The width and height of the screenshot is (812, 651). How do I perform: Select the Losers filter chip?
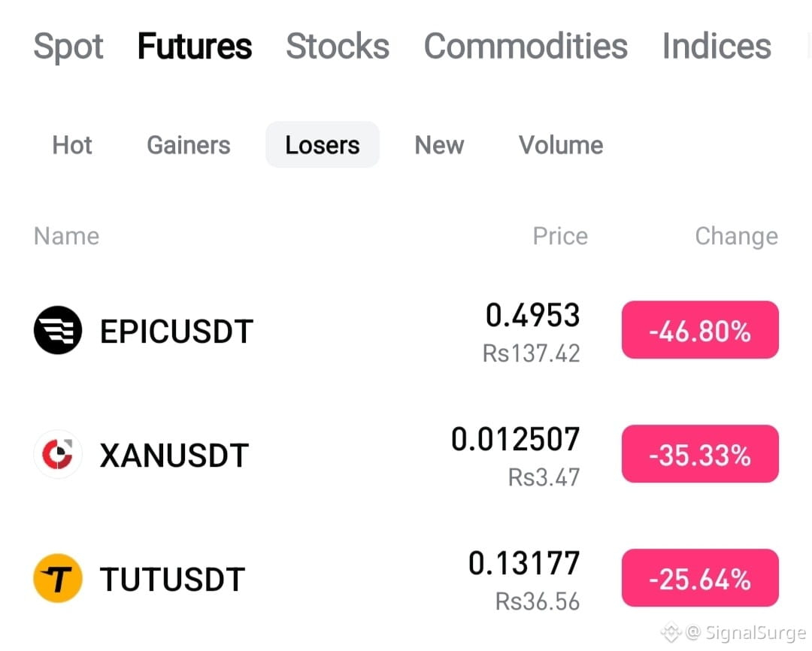(x=322, y=144)
